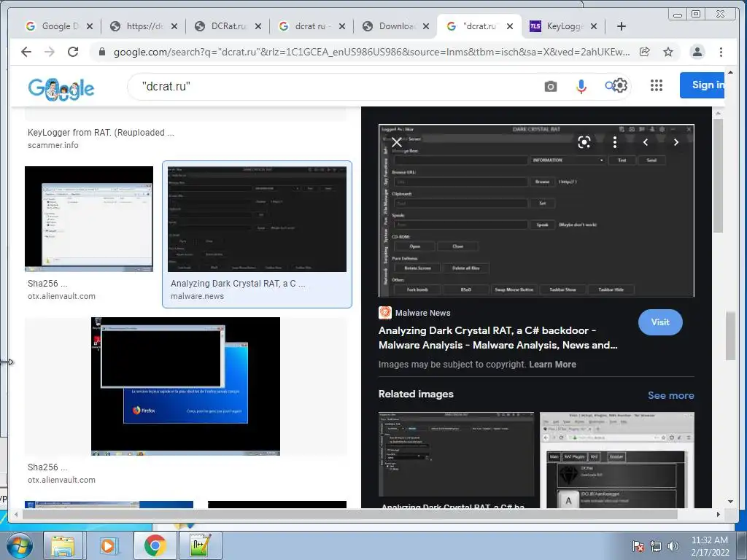Start voice search with microphone
Viewport: 747px width, 560px height.
[x=581, y=87]
